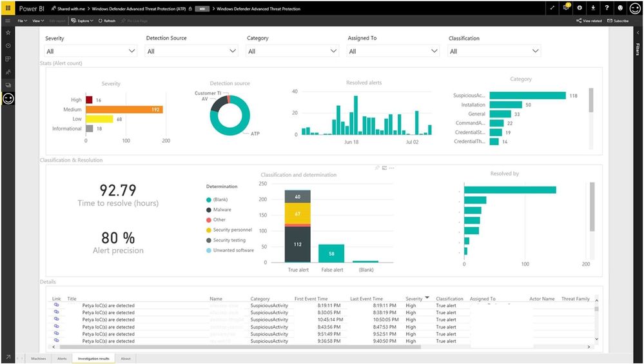Click the Last Event Time column header

click(x=366, y=299)
